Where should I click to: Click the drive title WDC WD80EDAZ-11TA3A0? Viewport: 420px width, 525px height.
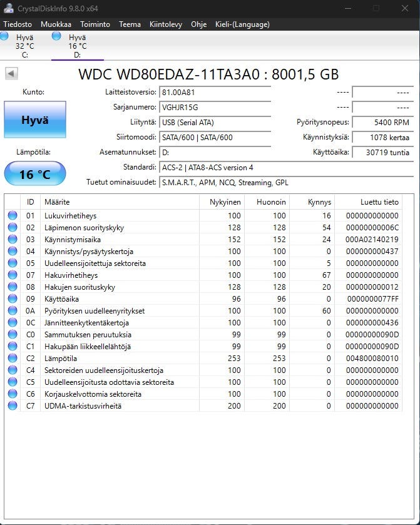click(x=208, y=74)
